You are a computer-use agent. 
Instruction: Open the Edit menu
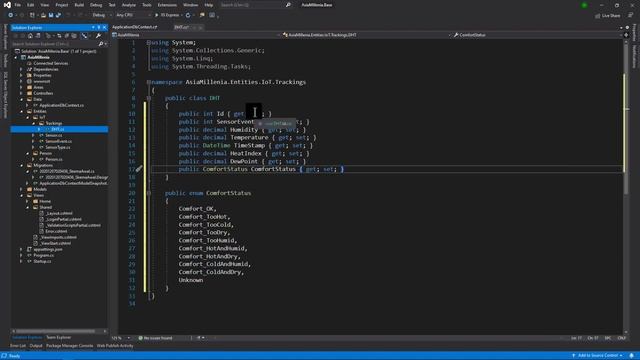(31, 5)
